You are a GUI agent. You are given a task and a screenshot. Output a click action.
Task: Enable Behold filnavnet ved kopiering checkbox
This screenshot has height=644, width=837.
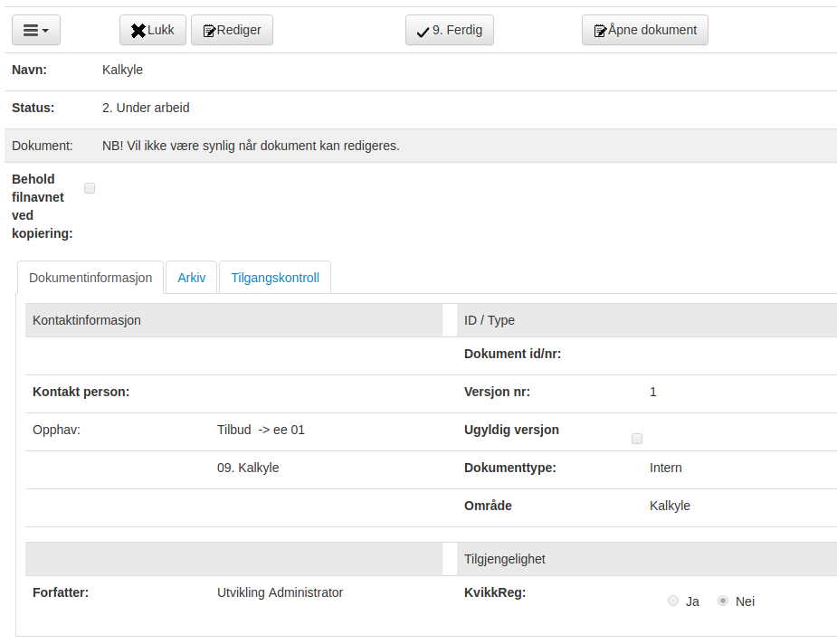[90, 188]
